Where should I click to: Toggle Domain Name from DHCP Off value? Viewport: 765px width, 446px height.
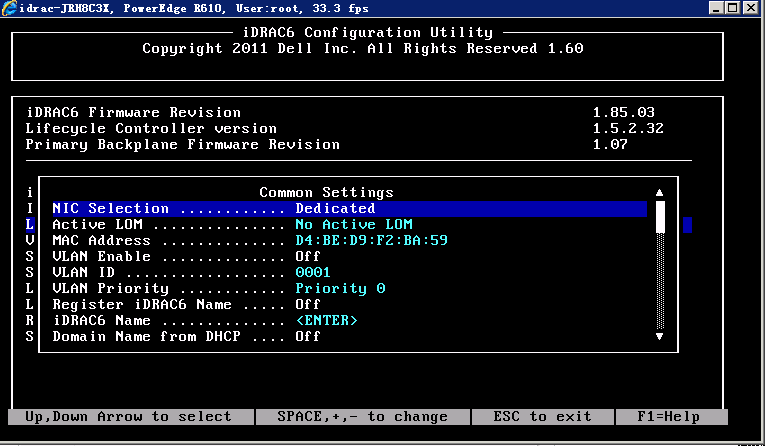tap(308, 337)
